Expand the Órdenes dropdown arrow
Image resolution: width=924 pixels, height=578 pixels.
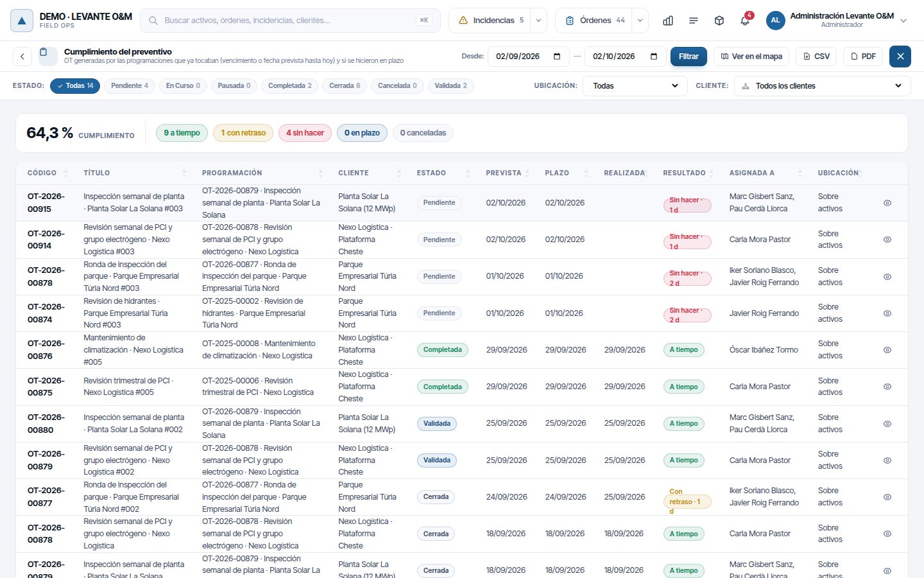pos(640,21)
